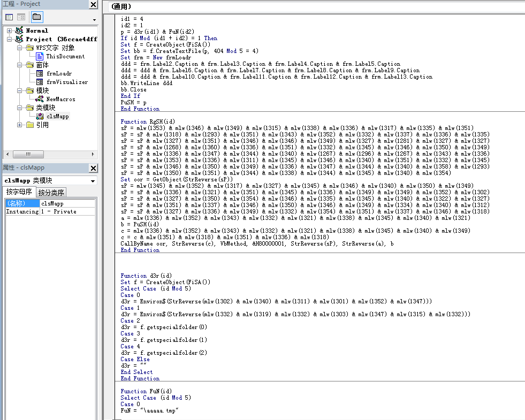This screenshot has height=420, width=525.
Task: Expand the Normal project node
Action: click(x=10, y=31)
